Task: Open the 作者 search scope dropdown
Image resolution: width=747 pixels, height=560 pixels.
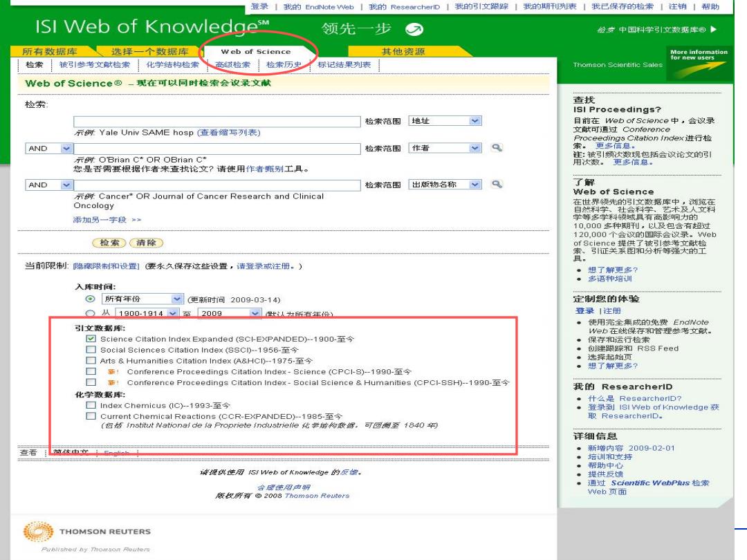Action: coord(445,148)
